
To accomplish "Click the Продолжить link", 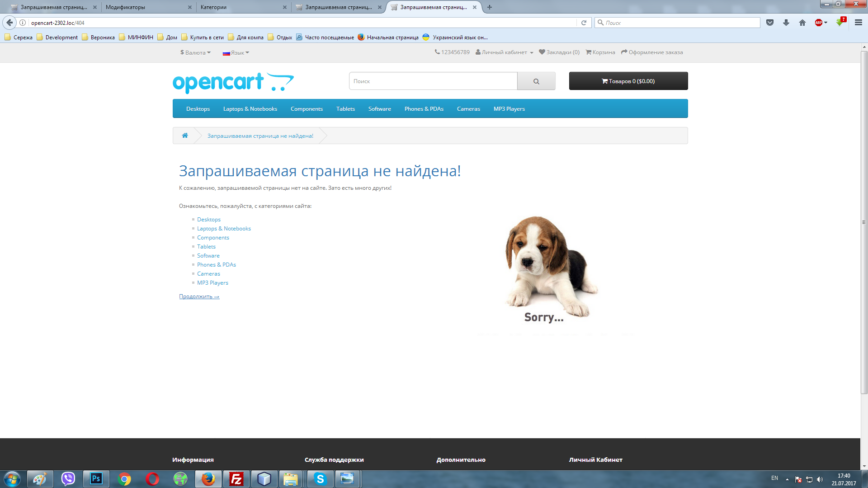I will pyautogui.click(x=199, y=296).
